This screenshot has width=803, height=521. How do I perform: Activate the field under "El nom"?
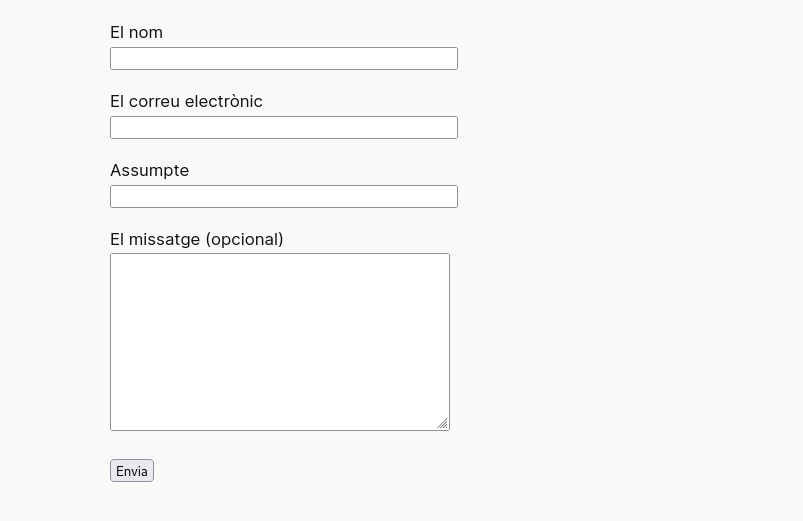coord(283,59)
